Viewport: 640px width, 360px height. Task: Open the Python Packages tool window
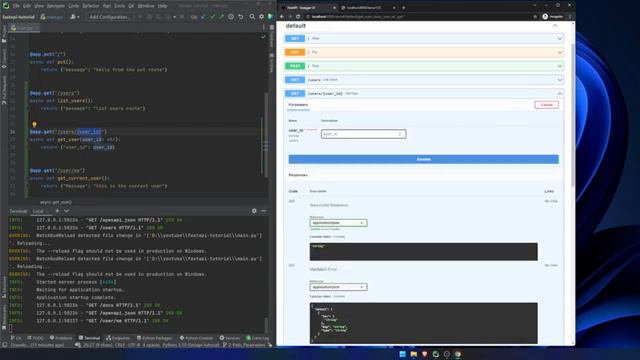click(x=155, y=338)
